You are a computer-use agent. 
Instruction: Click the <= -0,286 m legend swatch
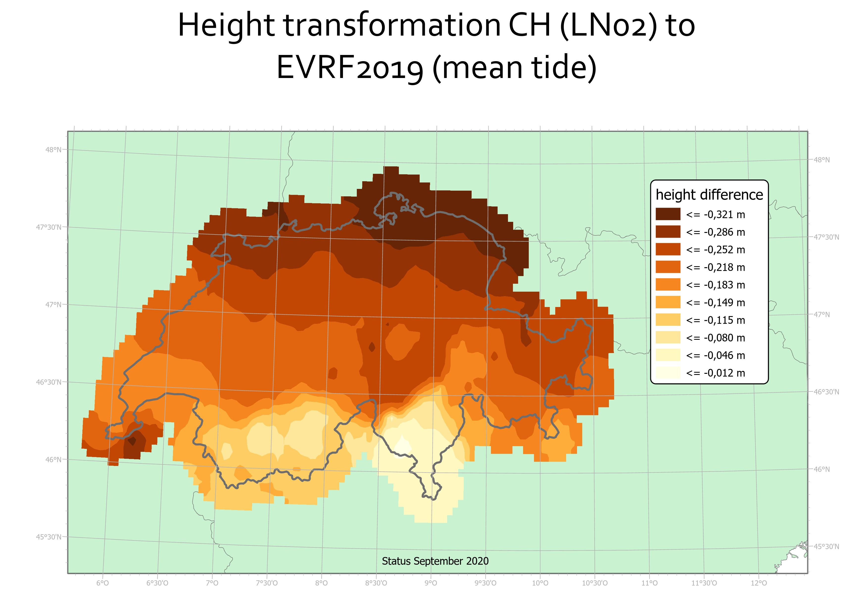coord(668,231)
